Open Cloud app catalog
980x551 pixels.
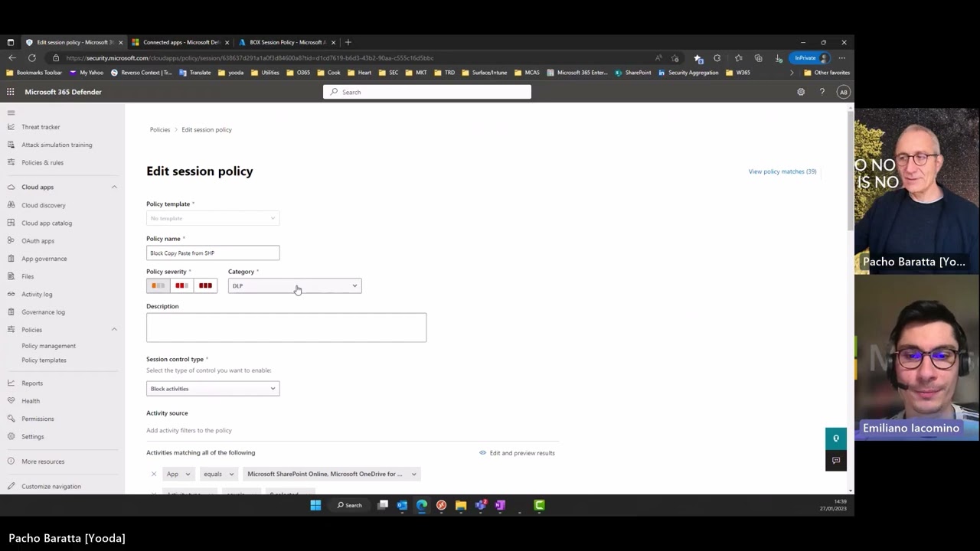[x=47, y=223]
